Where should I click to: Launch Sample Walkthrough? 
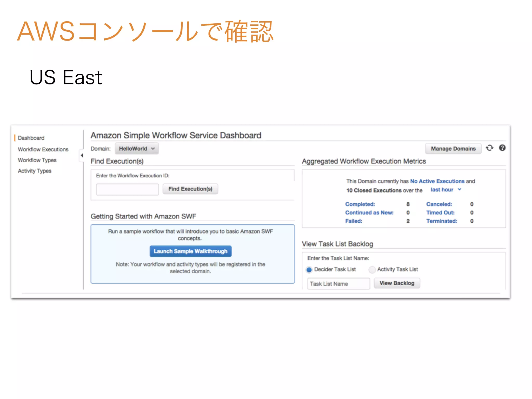point(190,251)
